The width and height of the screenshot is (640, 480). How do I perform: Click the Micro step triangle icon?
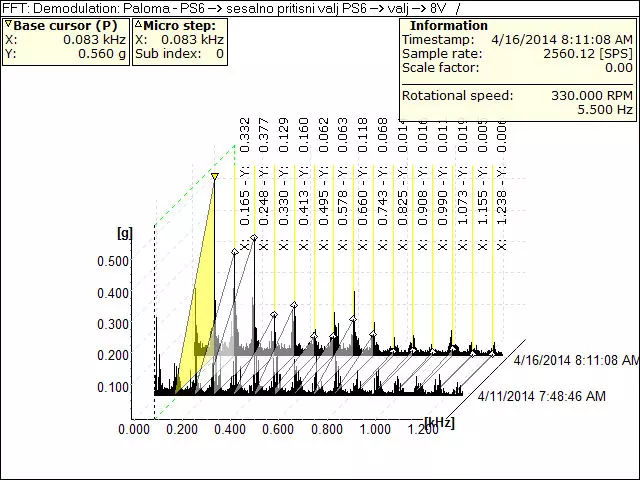[138, 24]
